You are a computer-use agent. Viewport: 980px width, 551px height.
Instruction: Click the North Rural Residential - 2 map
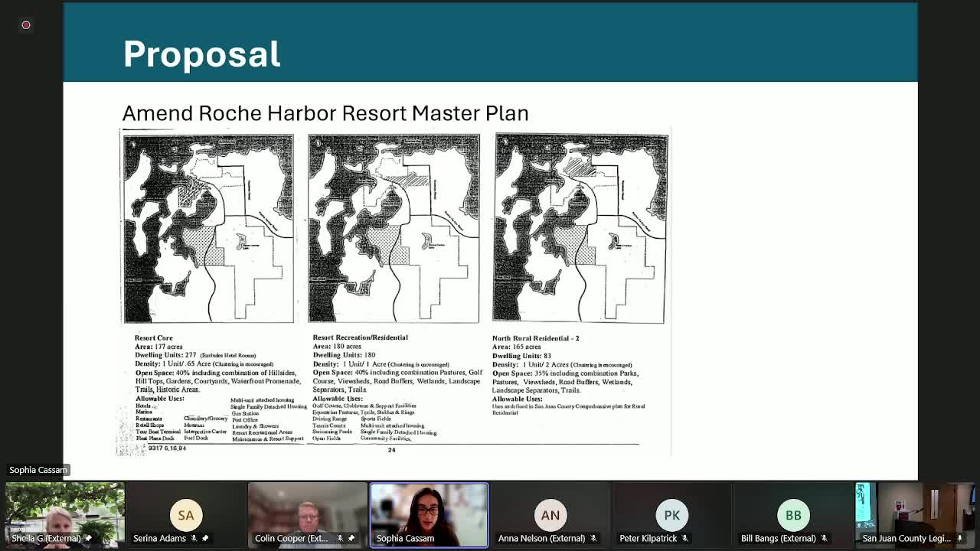point(580,228)
